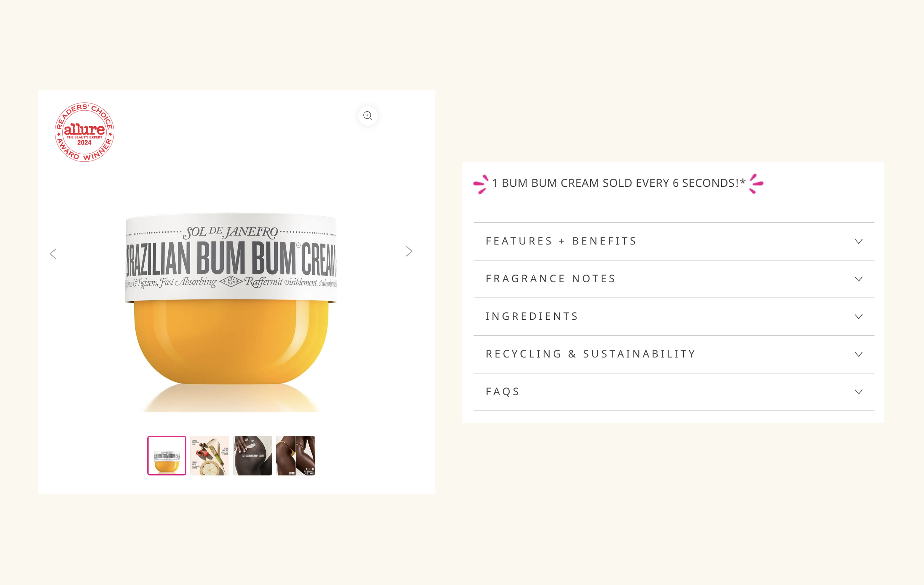924x585 pixels.
Task: Switch to the ingredients illustration thumbnail
Action: (210, 455)
